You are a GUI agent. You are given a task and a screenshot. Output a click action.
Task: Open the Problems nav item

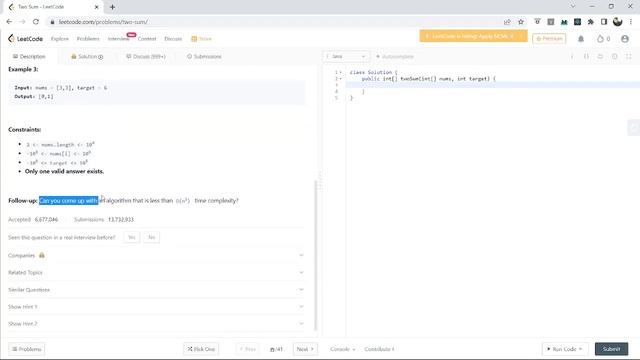coord(88,39)
